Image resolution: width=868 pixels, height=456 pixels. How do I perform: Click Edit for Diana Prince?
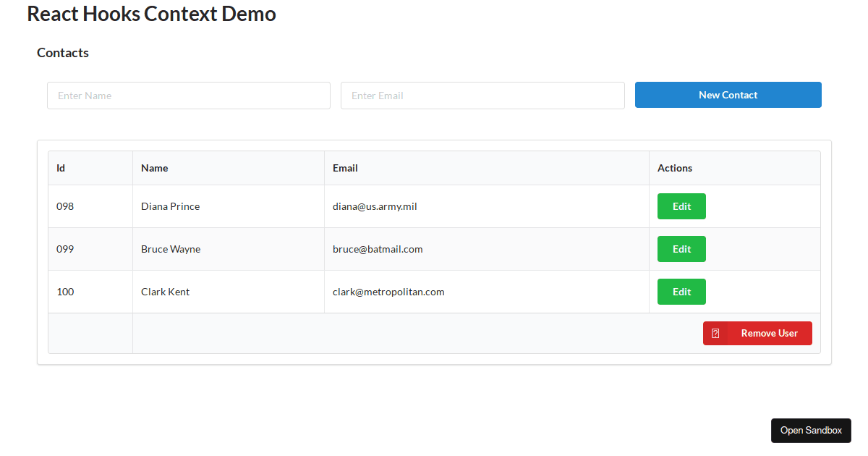coord(681,206)
